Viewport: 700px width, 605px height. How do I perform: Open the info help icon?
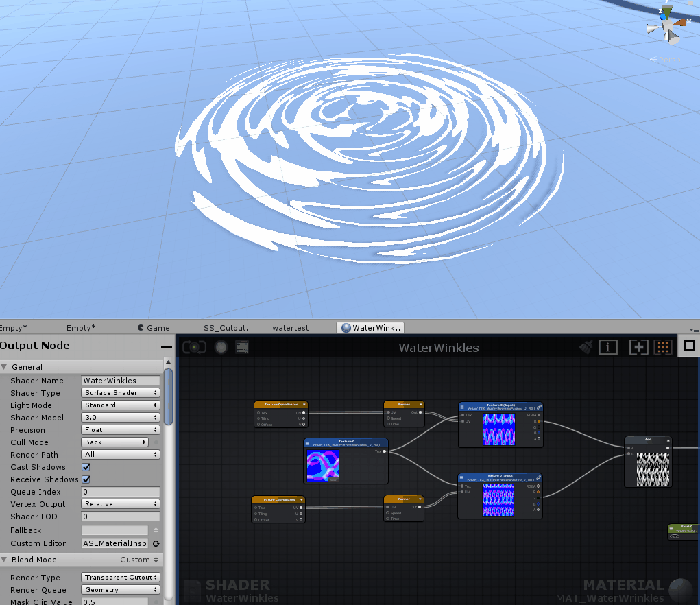point(608,347)
